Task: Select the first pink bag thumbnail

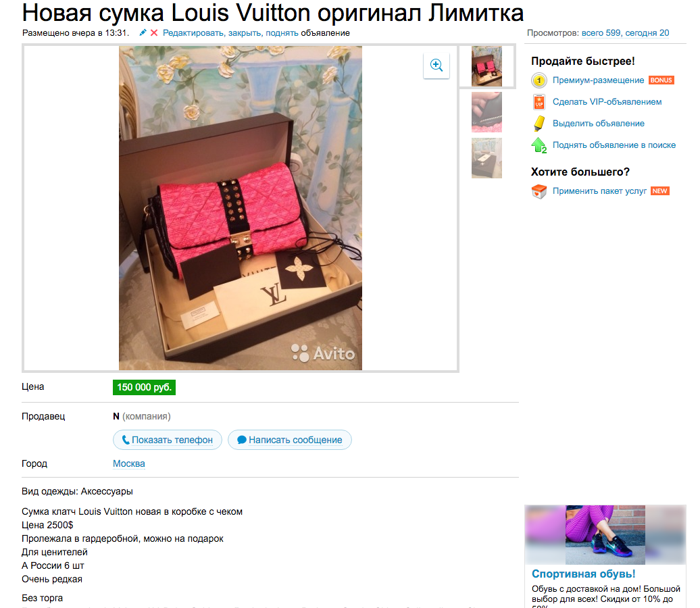Action: coord(486,66)
